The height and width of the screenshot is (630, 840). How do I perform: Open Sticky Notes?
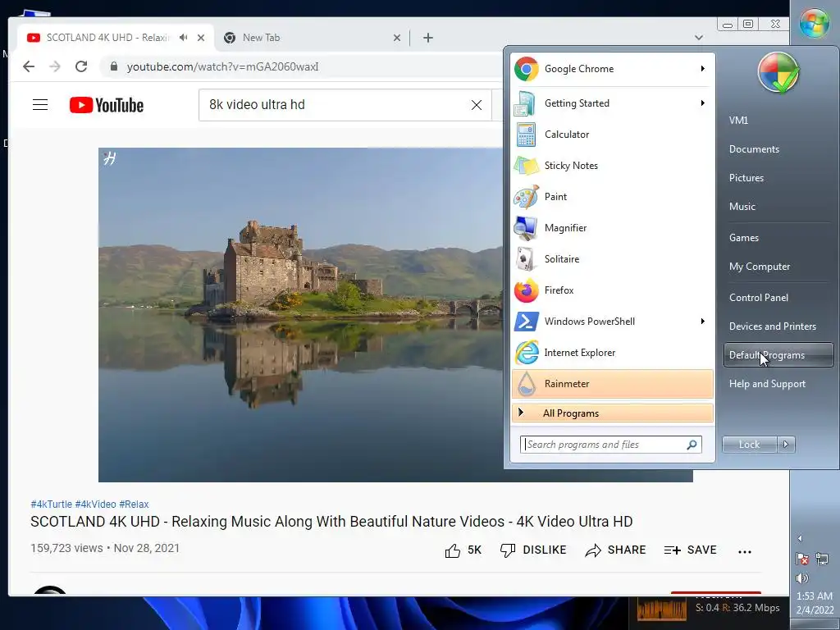coord(612,166)
